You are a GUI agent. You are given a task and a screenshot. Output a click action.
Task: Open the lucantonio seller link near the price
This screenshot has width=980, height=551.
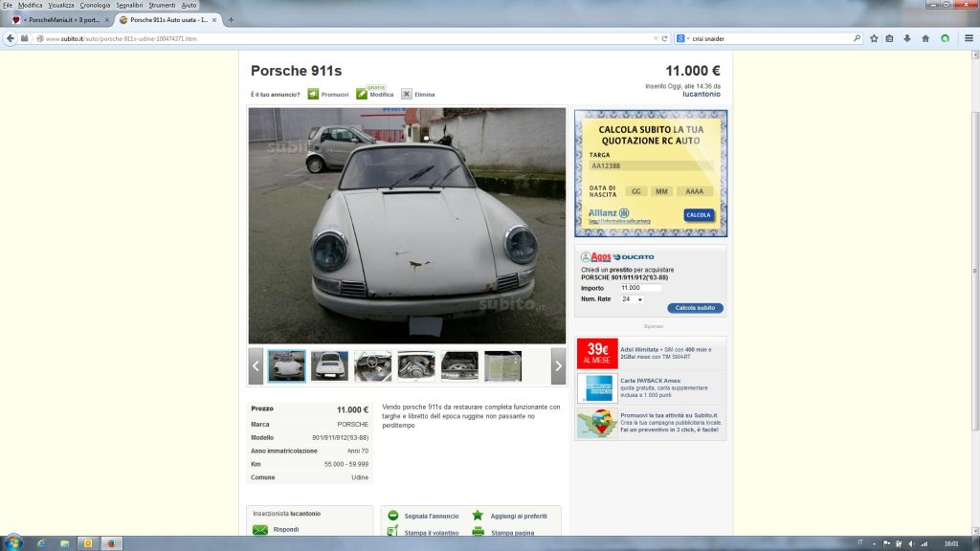[702, 95]
